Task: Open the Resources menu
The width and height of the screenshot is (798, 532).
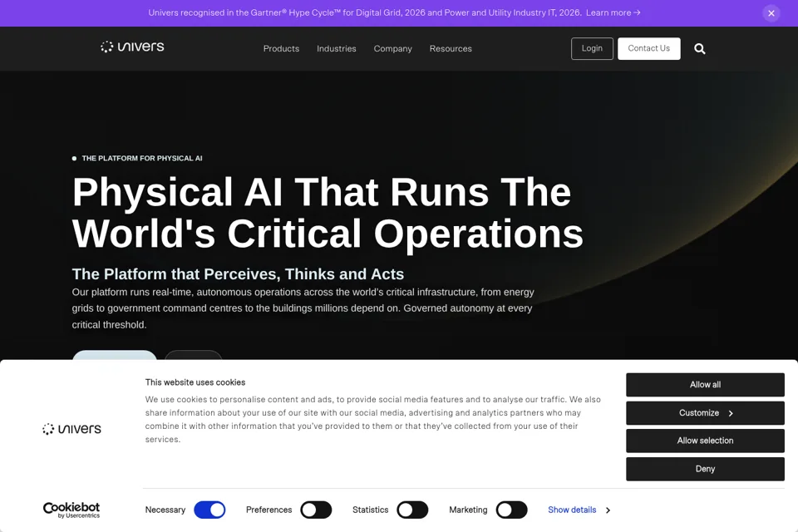Action: click(451, 48)
